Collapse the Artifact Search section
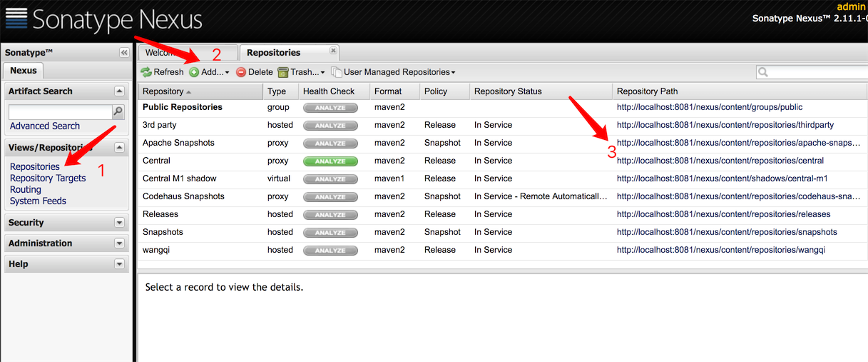Image resolution: width=868 pixels, height=362 pixels. (x=119, y=91)
